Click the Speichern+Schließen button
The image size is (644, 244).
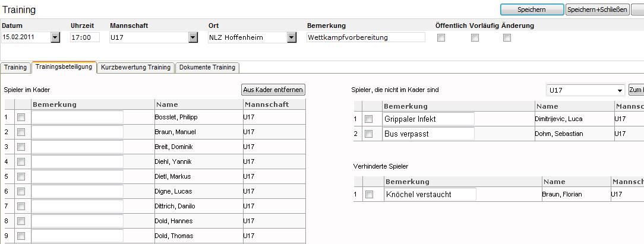(597, 9)
